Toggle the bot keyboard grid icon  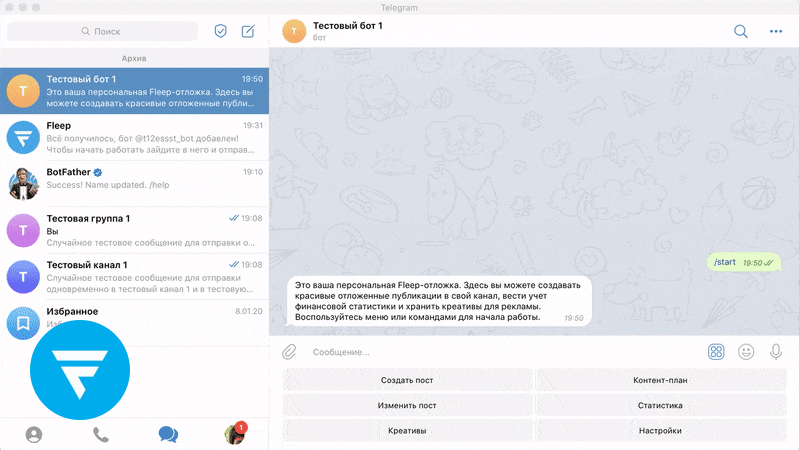click(x=716, y=352)
